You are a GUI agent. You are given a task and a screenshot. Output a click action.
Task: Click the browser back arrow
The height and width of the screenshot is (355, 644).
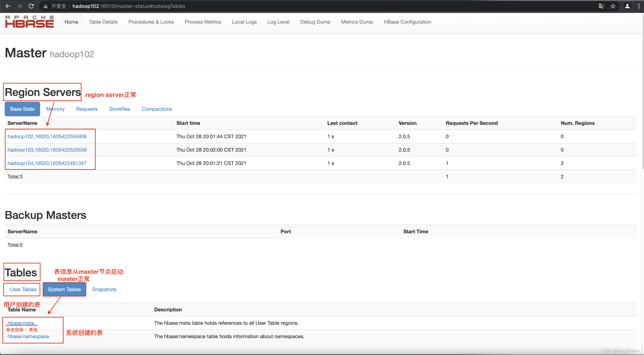click(x=8, y=6)
